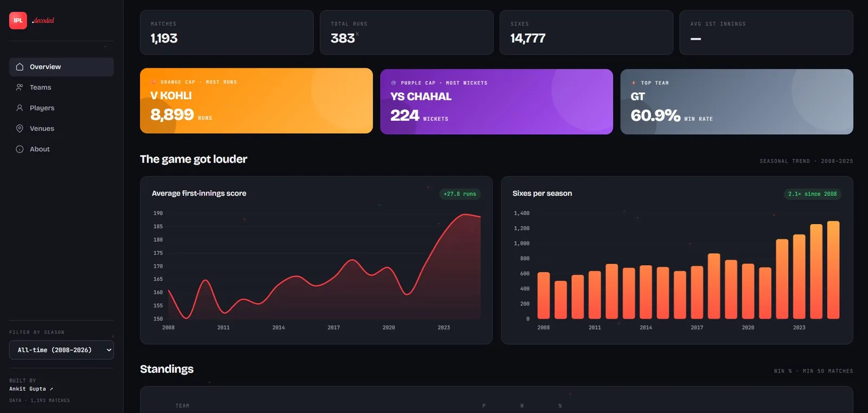Open the Top Team GT card
868x413 pixels.
(737, 101)
